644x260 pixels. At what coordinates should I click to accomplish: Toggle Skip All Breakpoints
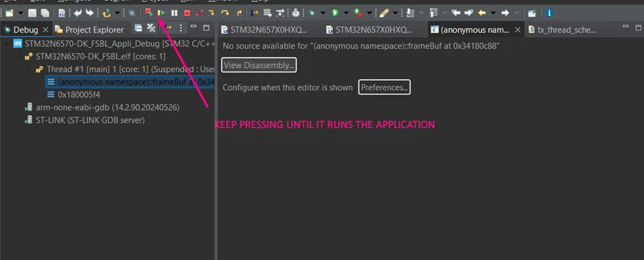click(131, 13)
